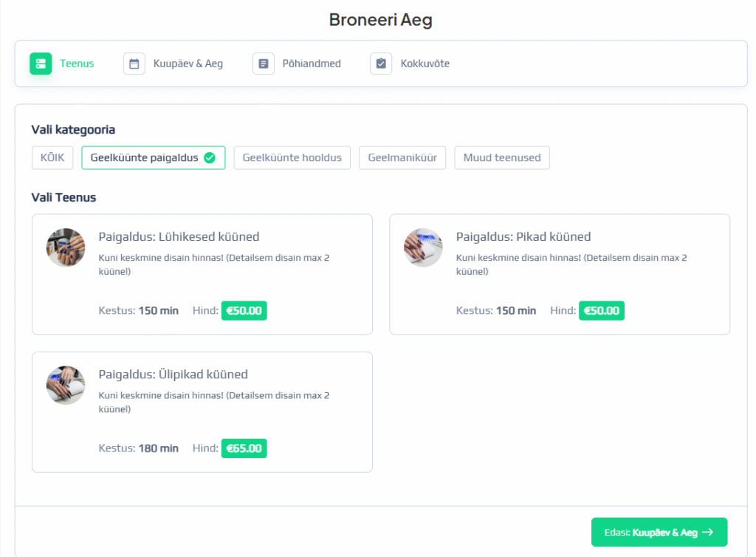Select the Geelküünte hooldus category

pos(292,157)
